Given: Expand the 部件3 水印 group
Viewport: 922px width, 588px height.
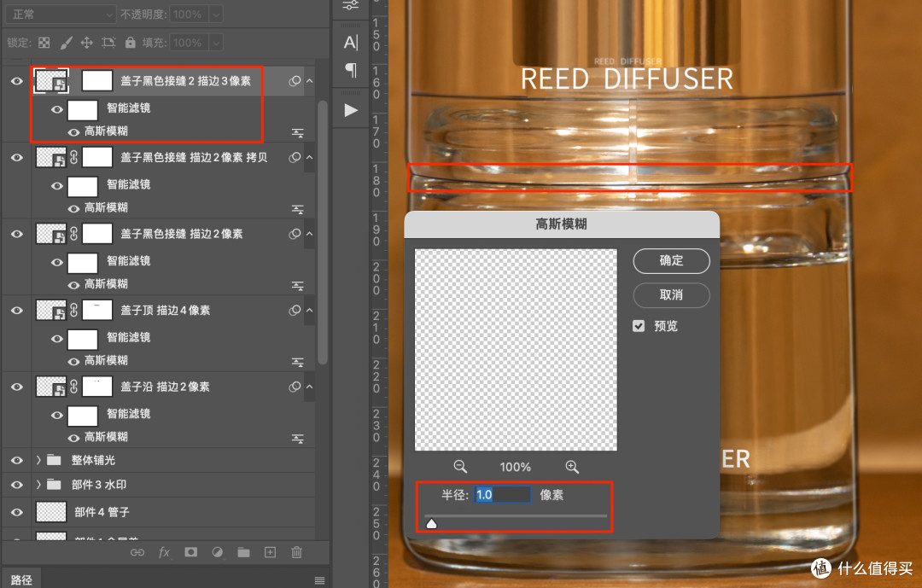Looking at the screenshot, I should (x=38, y=485).
